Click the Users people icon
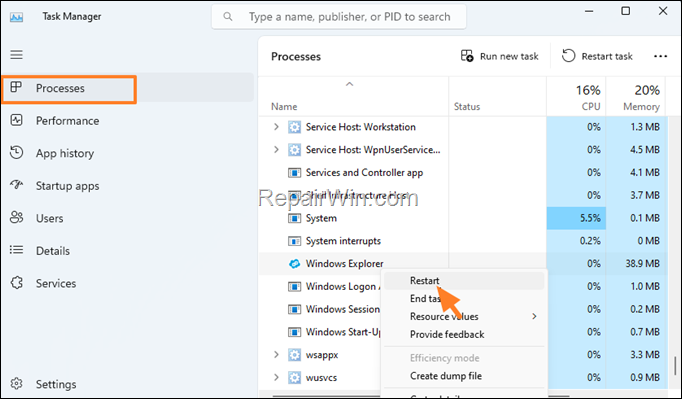 click(x=17, y=217)
